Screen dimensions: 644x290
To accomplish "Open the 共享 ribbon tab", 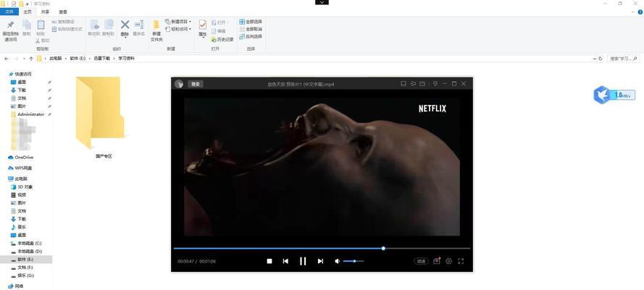I will point(46,12).
